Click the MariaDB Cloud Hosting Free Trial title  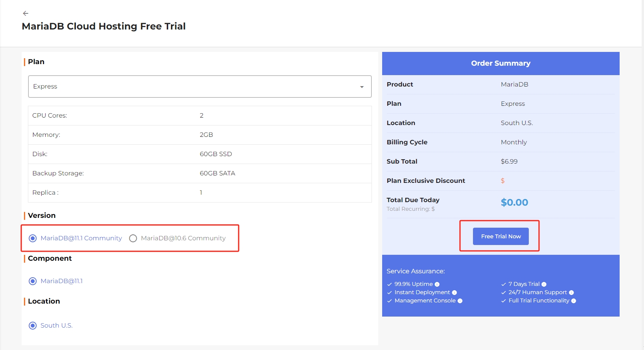[x=104, y=26]
